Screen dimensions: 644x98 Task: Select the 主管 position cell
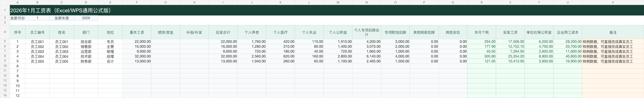pyautogui.click(x=110, y=46)
